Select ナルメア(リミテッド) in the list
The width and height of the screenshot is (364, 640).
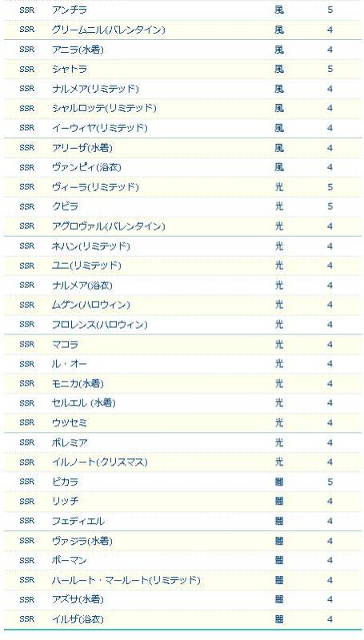[x=95, y=89]
